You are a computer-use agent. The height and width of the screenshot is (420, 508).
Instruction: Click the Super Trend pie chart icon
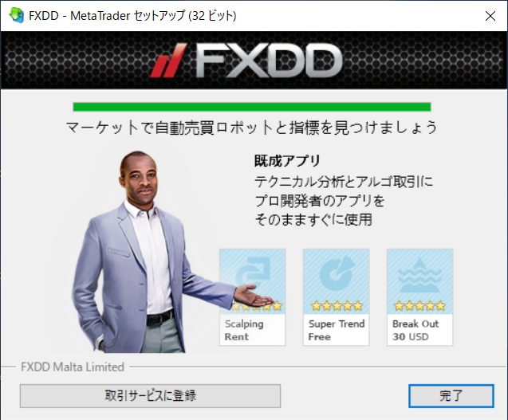tap(337, 274)
